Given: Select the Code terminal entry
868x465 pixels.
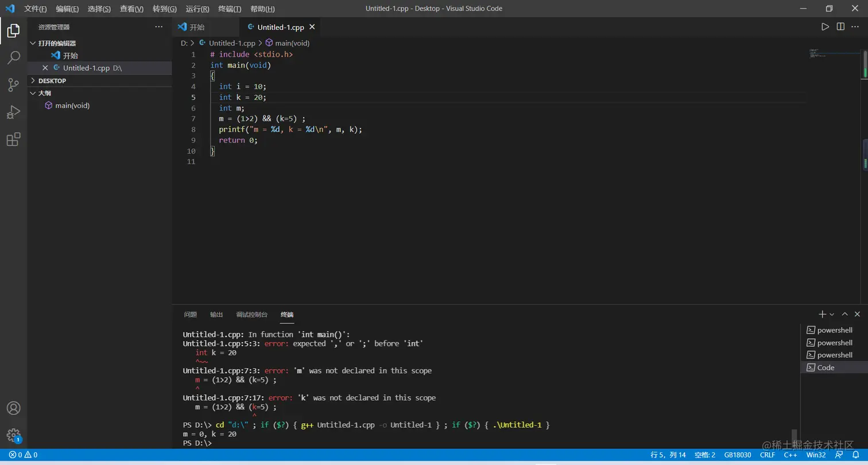Looking at the screenshot, I should pyautogui.click(x=834, y=367).
